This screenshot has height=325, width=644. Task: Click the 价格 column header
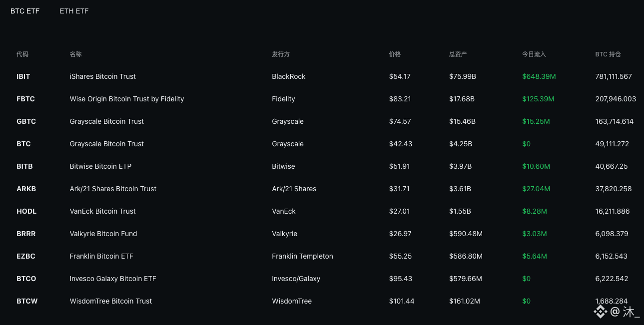click(395, 54)
